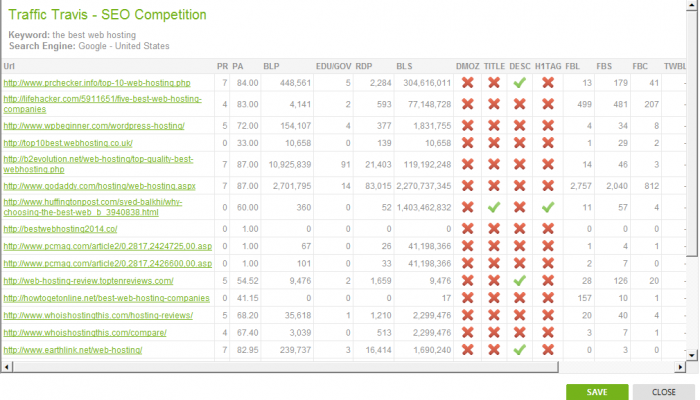
Task: Open the lifehacker five-best-web-hosting link
Action: tap(103, 104)
